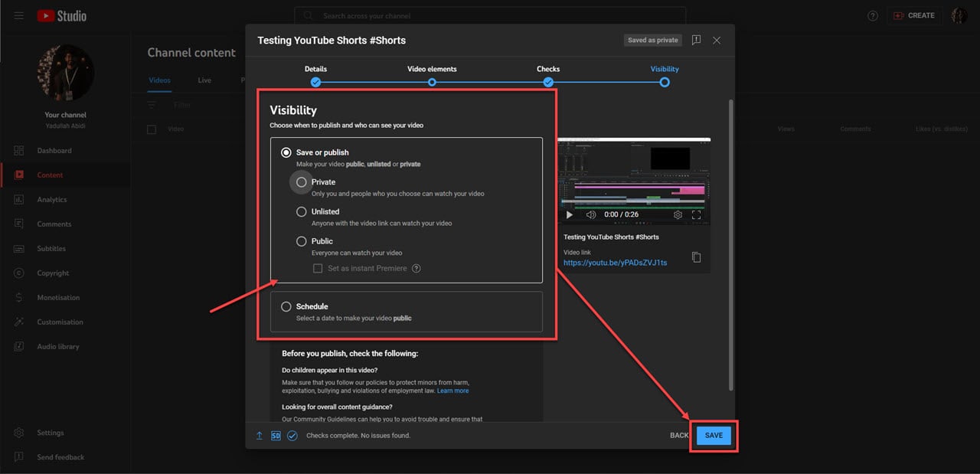This screenshot has width=980, height=474.
Task: Switch to the Live tab in Channel content
Action: coord(204,80)
